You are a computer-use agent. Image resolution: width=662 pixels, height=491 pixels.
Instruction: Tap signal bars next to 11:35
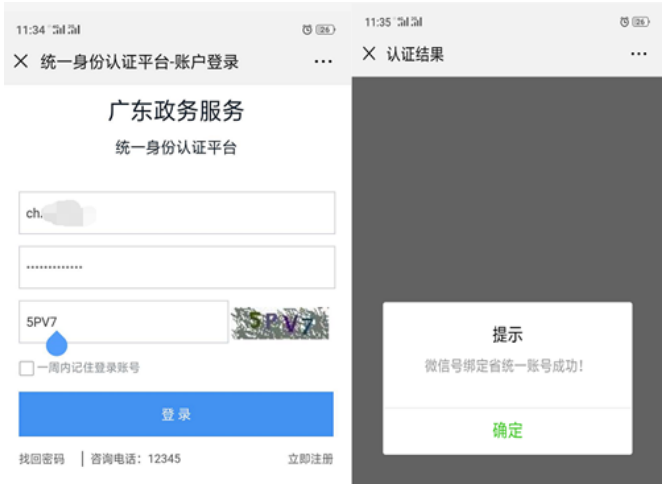[x=409, y=22]
